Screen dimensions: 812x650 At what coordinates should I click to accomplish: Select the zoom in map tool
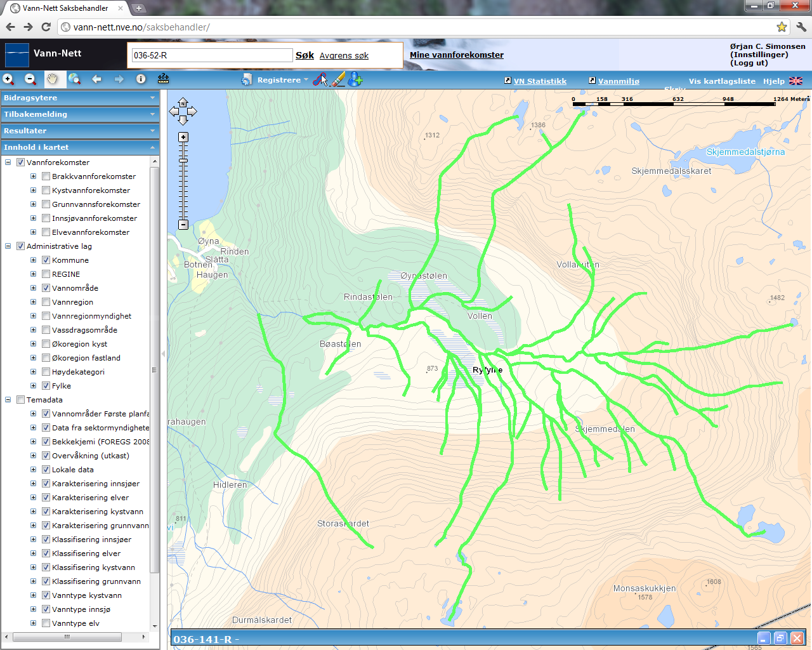pos(8,79)
